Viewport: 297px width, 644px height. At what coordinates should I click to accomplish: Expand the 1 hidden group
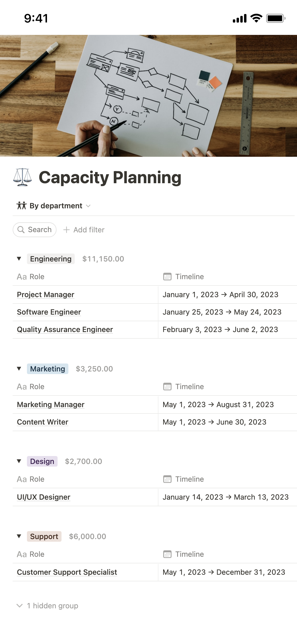48,606
